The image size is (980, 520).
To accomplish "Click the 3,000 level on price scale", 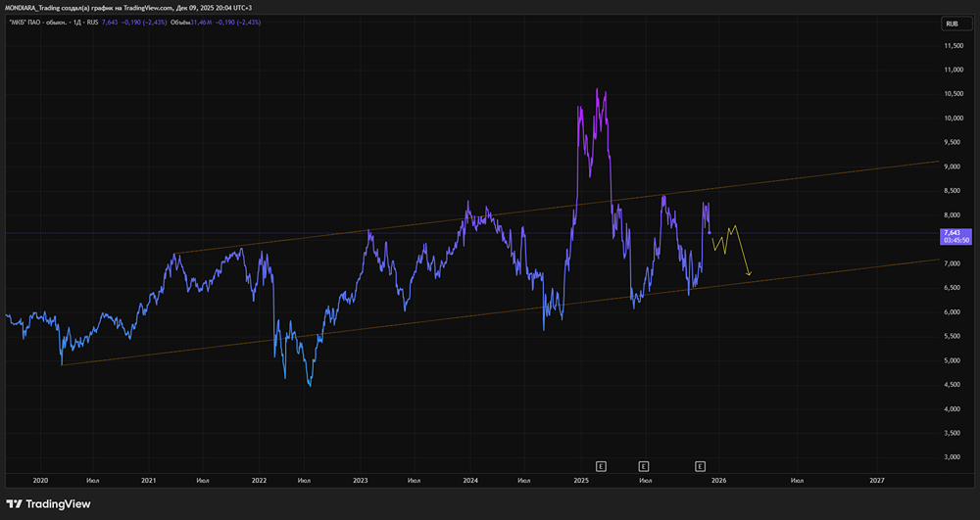I will point(954,456).
